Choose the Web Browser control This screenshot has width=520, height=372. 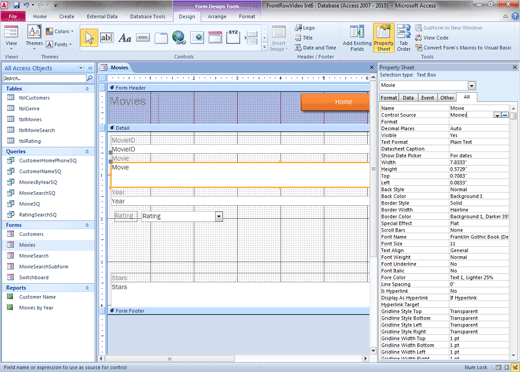pyautogui.click(x=197, y=38)
